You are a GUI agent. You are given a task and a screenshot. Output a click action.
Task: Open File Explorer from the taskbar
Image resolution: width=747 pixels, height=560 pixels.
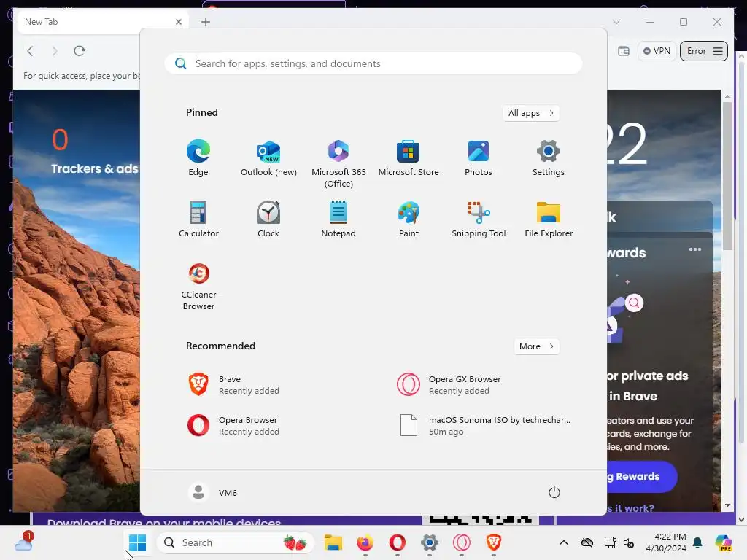coord(333,542)
